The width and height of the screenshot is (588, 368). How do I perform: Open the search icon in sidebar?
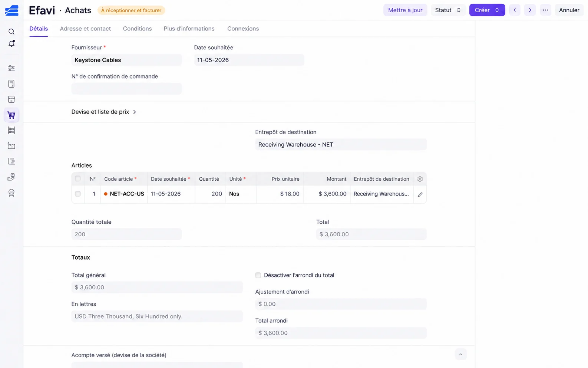tap(11, 32)
